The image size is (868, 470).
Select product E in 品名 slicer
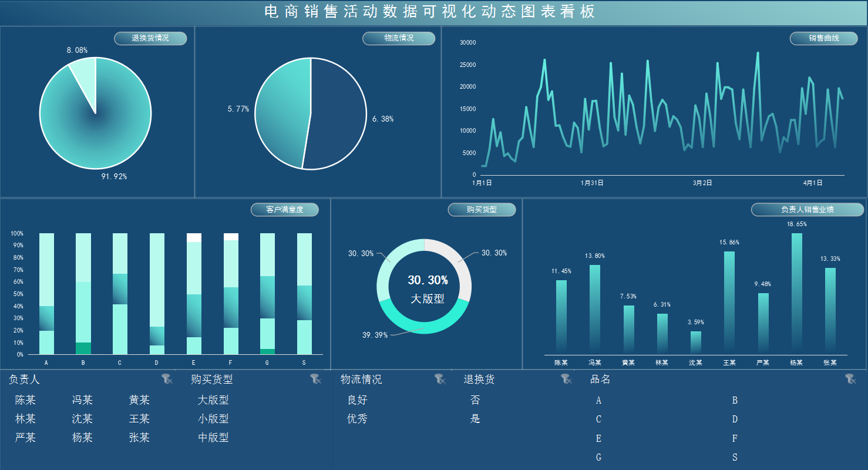click(x=598, y=438)
